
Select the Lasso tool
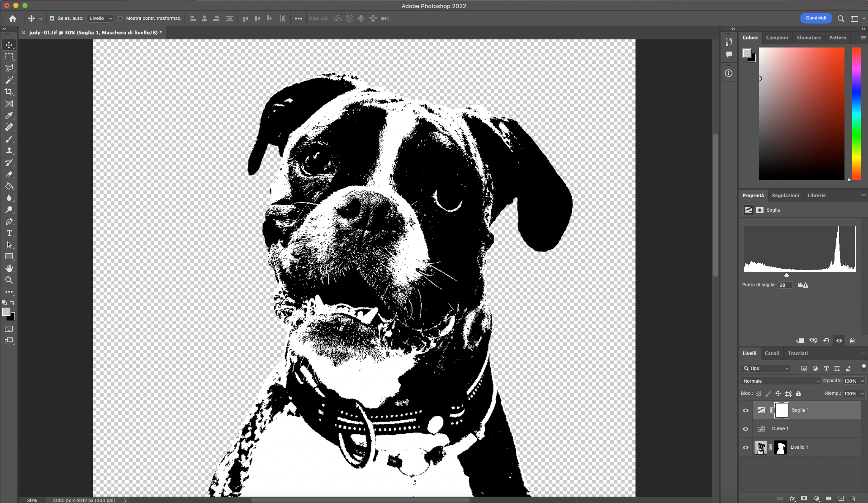[9, 68]
